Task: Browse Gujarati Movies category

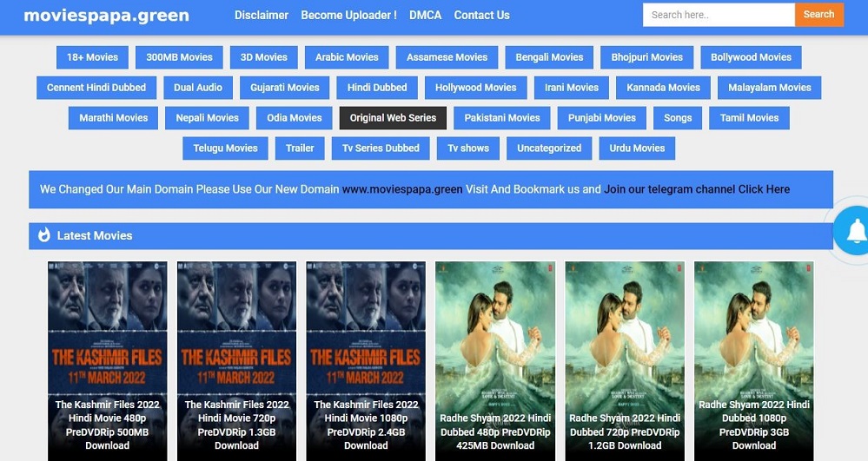Action: (x=284, y=88)
